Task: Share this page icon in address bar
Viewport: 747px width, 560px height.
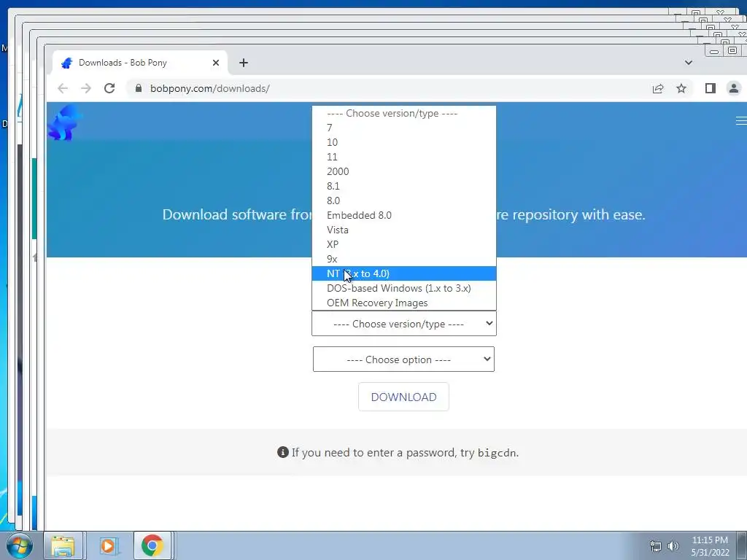Action: point(658,88)
